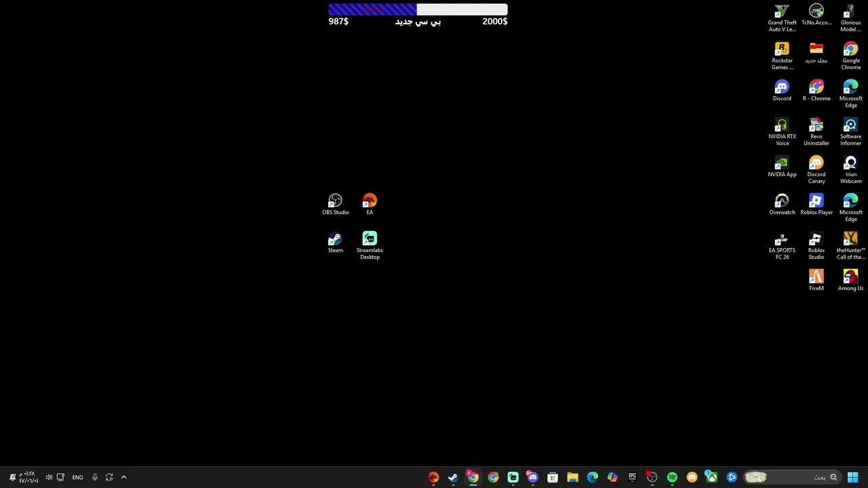Click the sync status tray icon
Screen dimensions: 868x488
click(109, 477)
